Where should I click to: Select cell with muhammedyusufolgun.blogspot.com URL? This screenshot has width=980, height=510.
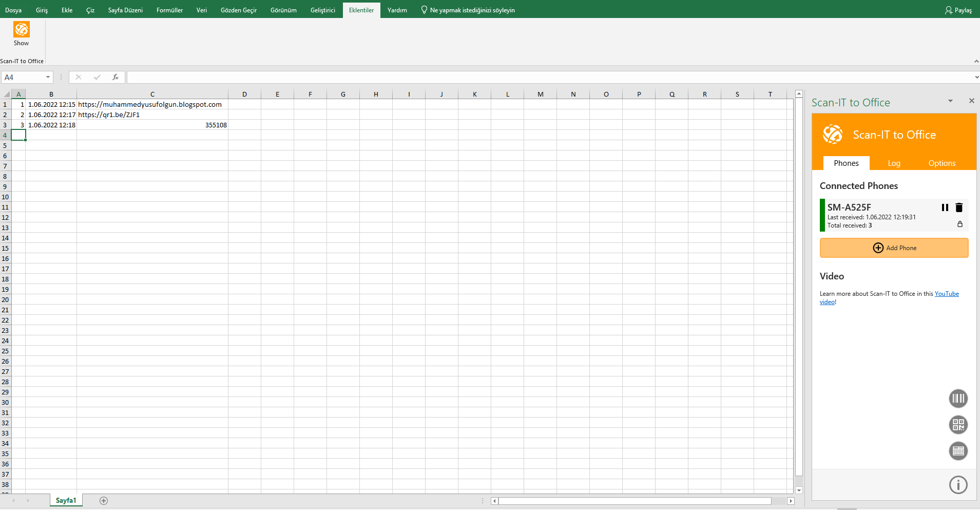[x=152, y=104]
